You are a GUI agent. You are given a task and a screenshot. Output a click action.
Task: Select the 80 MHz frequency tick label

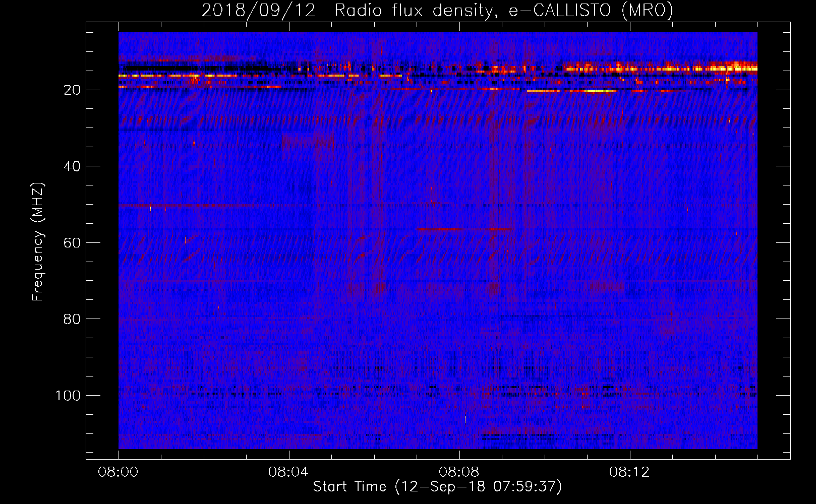(x=72, y=319)
